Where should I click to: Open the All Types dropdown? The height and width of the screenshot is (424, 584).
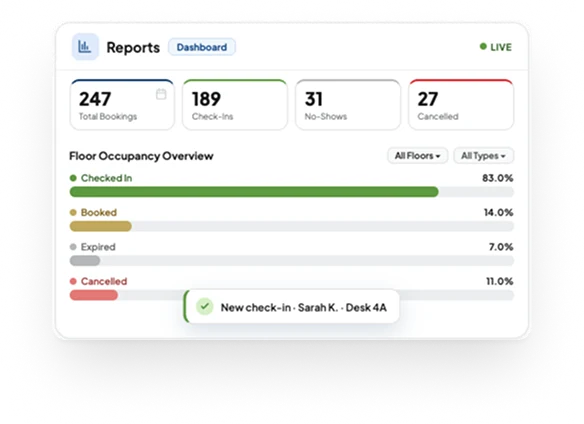(x=483, y=156)
